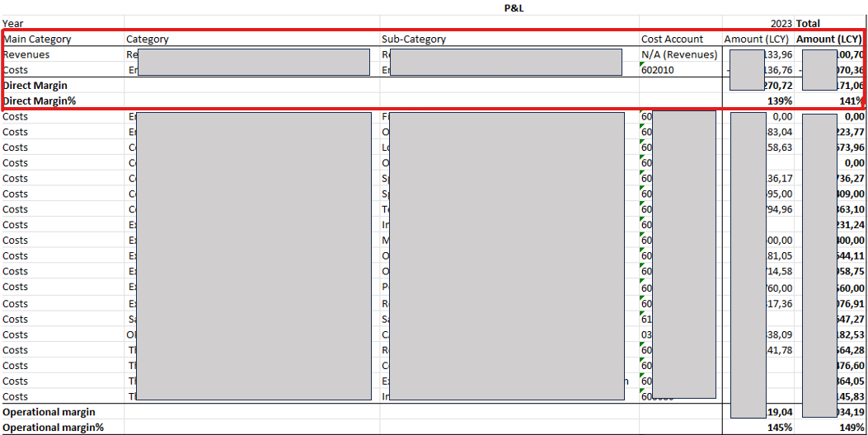Select the total amount ending 76,60

tap(851, 366)
